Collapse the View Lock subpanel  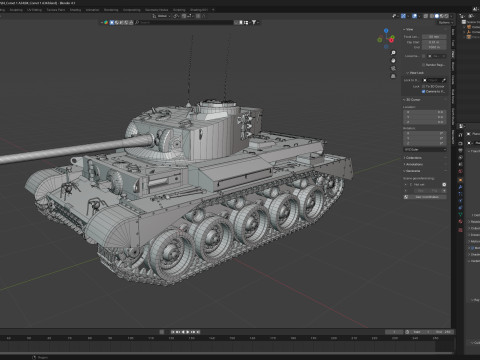(x=415, y=73)
